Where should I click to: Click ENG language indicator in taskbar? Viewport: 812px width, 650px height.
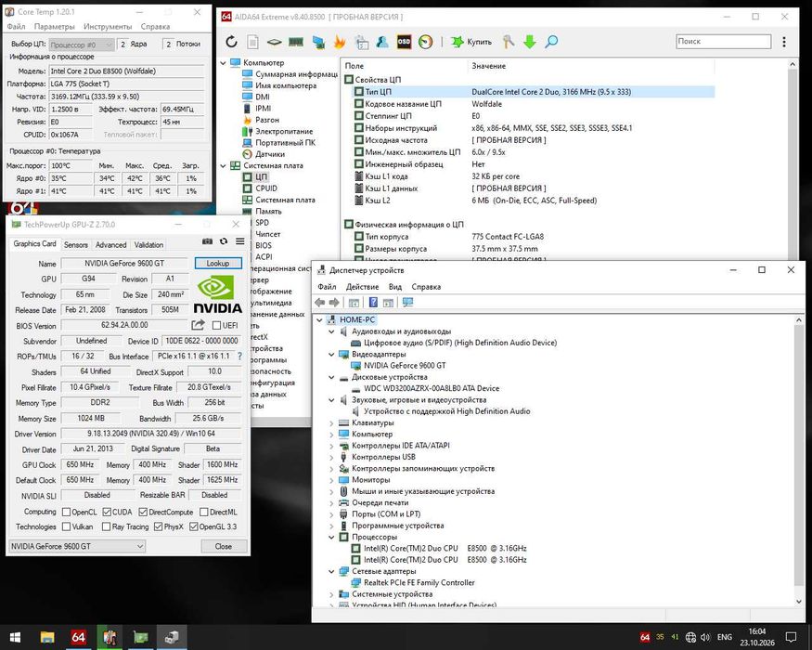click(725, 637)
